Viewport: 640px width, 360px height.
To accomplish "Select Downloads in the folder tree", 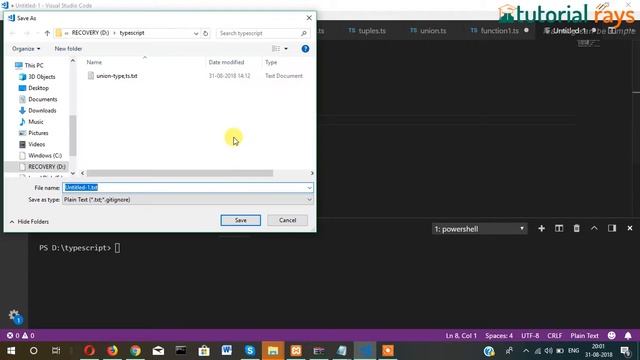I will pyautogui.click(x=37, y=111).
